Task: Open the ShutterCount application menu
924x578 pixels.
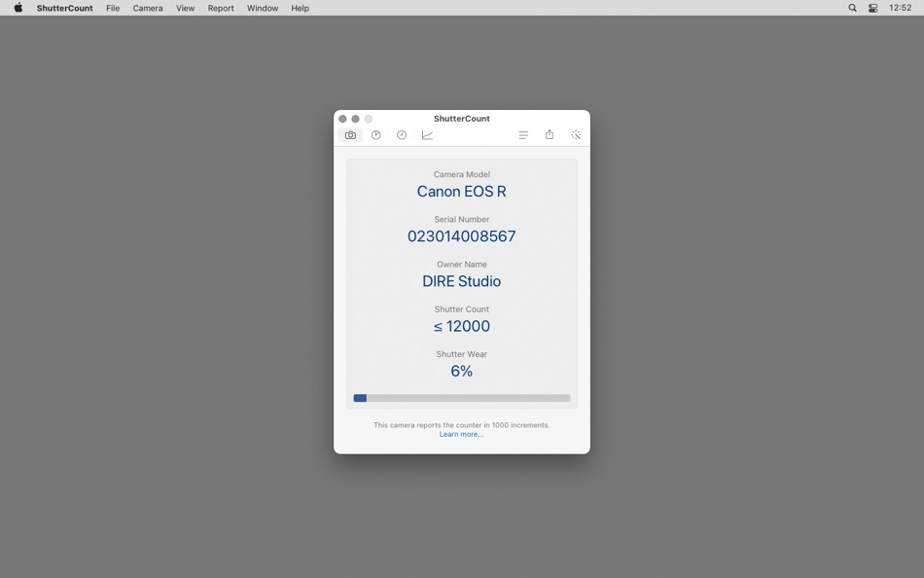Action: 64,8
